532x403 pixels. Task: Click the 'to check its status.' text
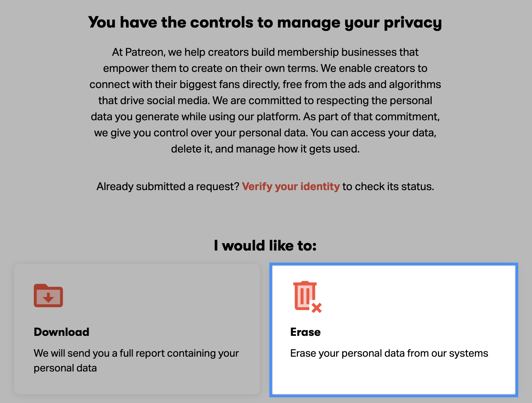pos(388,186)
